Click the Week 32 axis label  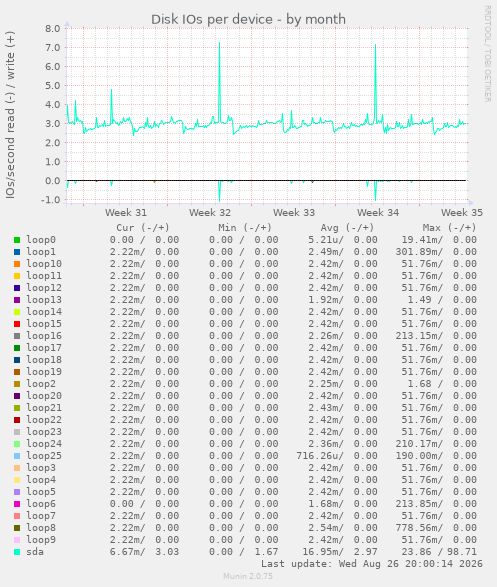(x=210, y=213)
